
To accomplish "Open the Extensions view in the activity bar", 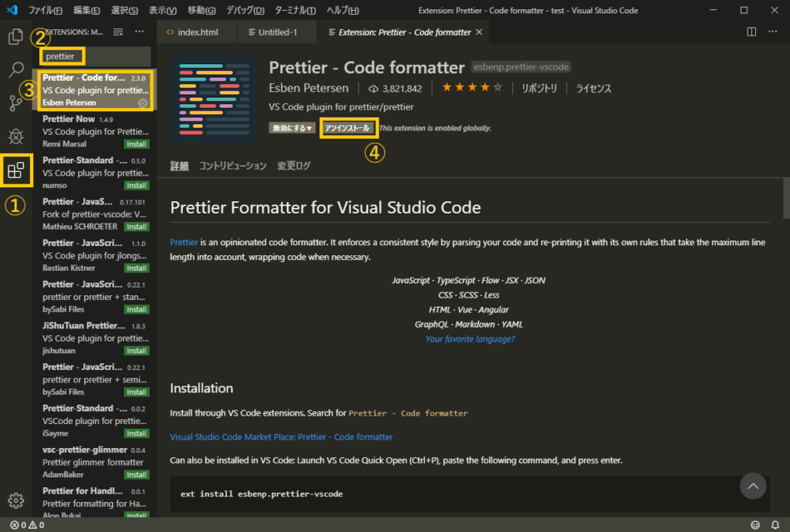I will [x=17, y=170].
